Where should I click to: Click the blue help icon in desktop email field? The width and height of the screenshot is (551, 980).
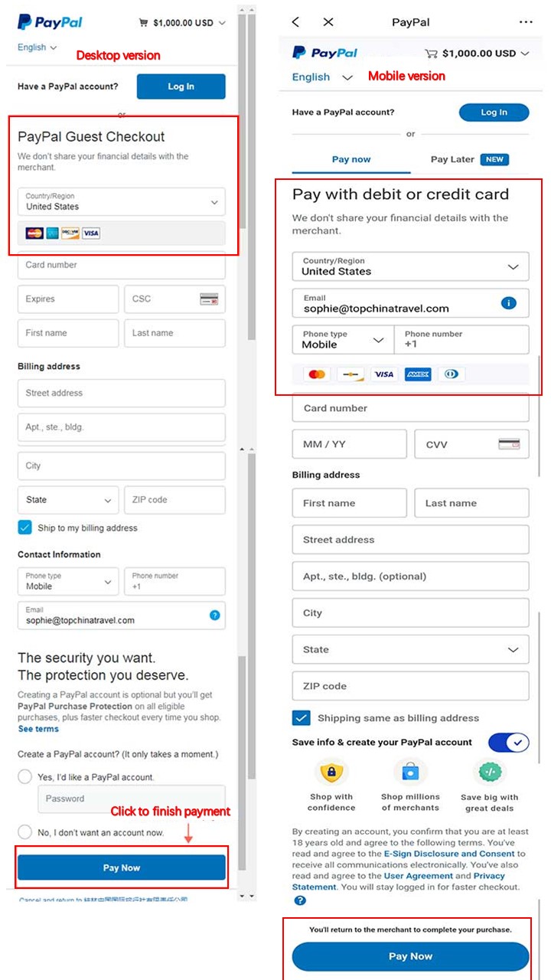coord(215,615)
